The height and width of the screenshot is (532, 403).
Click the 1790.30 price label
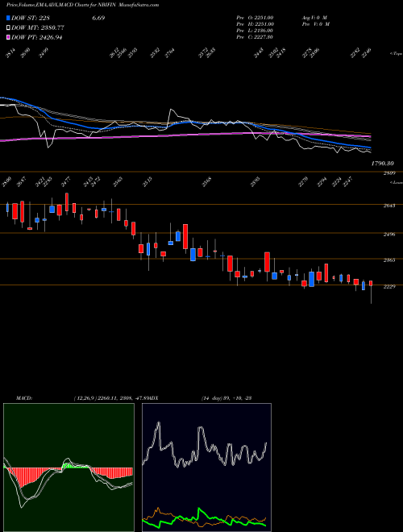383,163
